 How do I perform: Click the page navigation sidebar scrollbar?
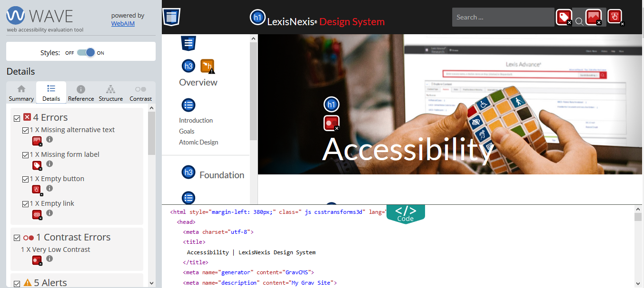(x=253, y=91)
